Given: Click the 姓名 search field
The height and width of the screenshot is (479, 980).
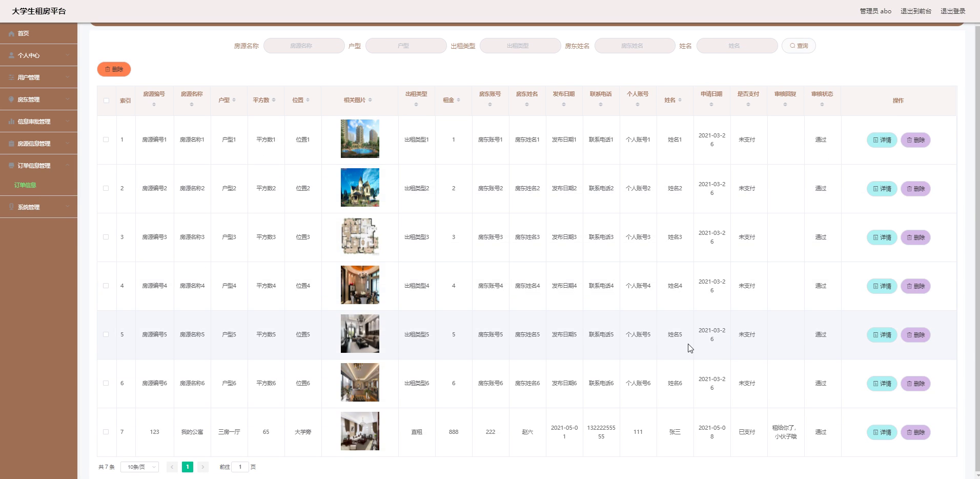Looking at the screenshot, I should [x=737, y=46].
